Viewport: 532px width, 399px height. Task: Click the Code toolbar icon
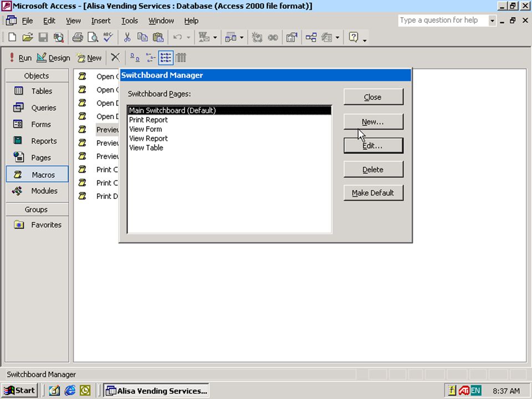click(x=257, y=37)
